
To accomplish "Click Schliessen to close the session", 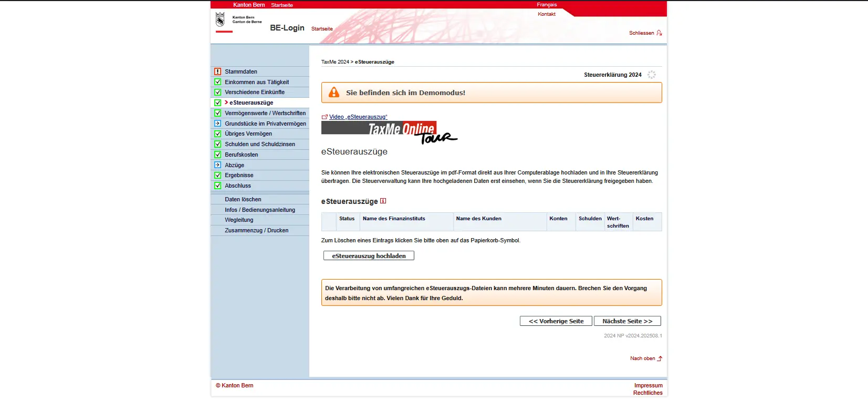I will 642,33.
